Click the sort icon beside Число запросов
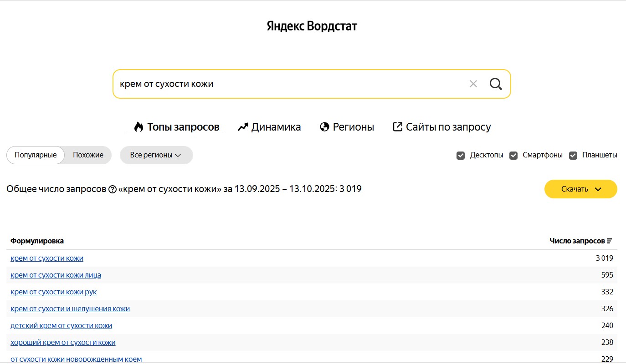The image size is (626, 364). pyautogui.click(x=610, y=240)
